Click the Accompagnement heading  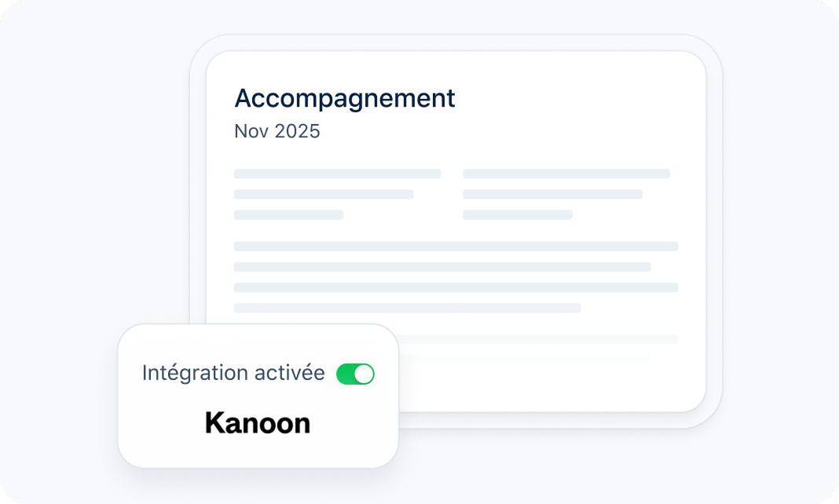[345, 99]
